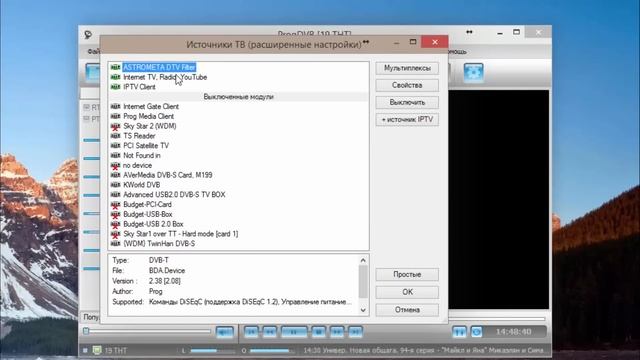Stop playback with the stop button
Image resolution: width=640 pixels, height=360 pixels.
319,332
